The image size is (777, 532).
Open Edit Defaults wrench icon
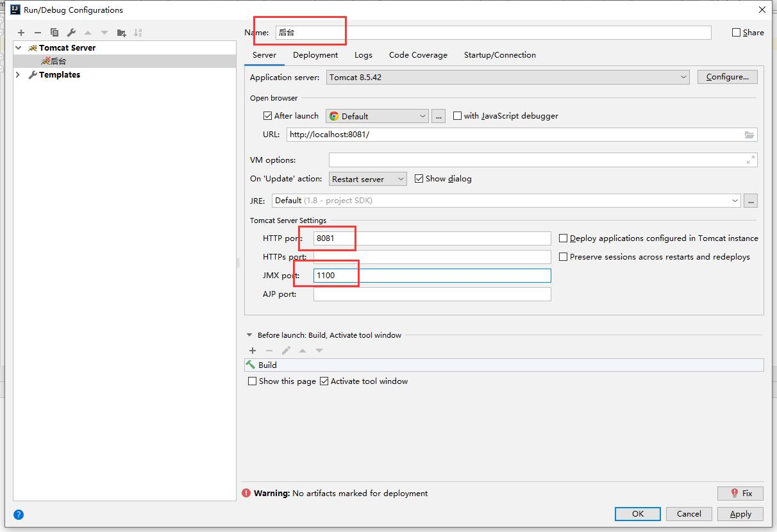(71, 33)
